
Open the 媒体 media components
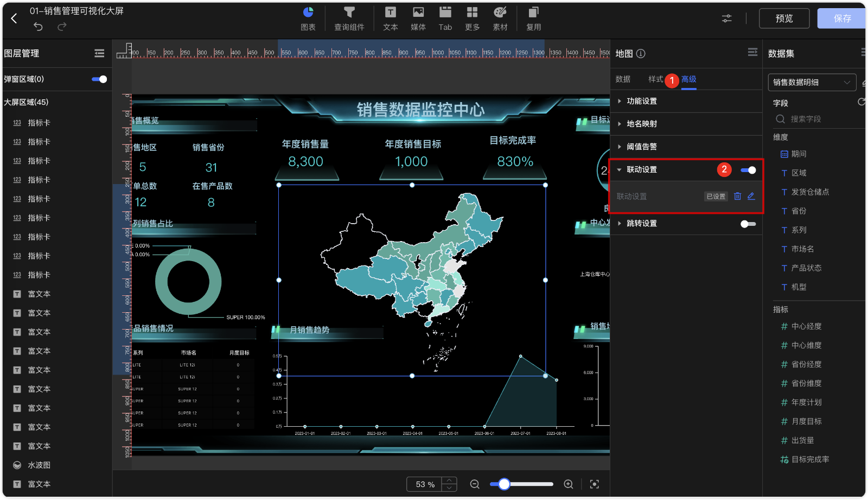(418, 18)
